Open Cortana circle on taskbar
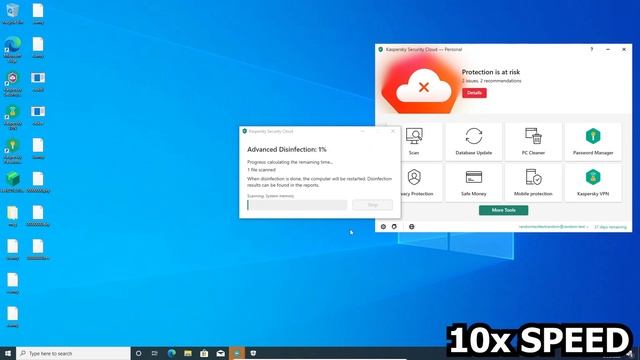The width and height of the screenshot is (640, 360). (138, 353)
